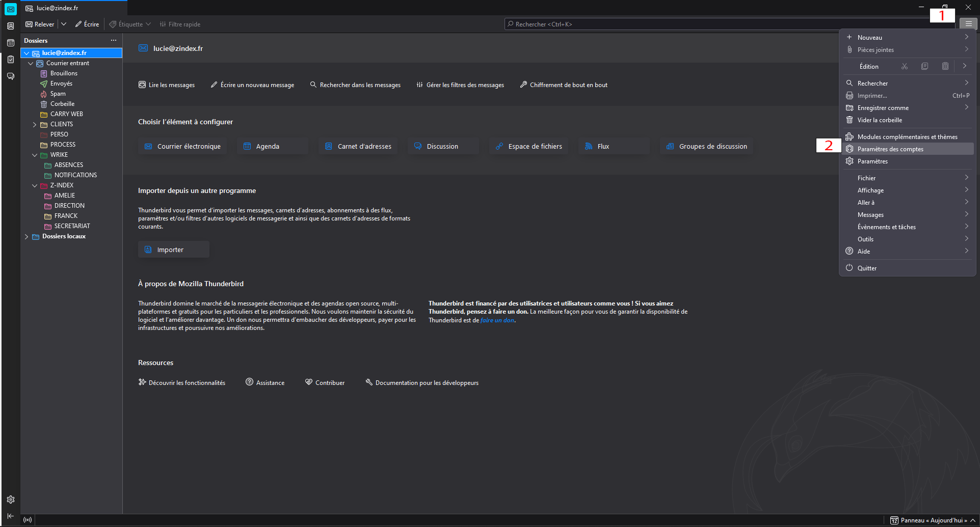Image resolution: width=980 pixels, height=527 pixels.
Task: Click Relever to fetch messages
Action: point(40,24)
